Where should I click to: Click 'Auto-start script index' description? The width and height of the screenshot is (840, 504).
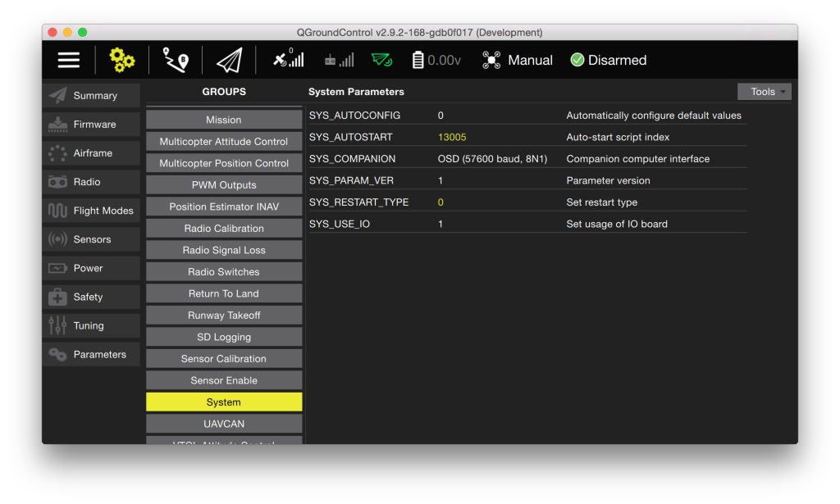click(x=618, y=138)
